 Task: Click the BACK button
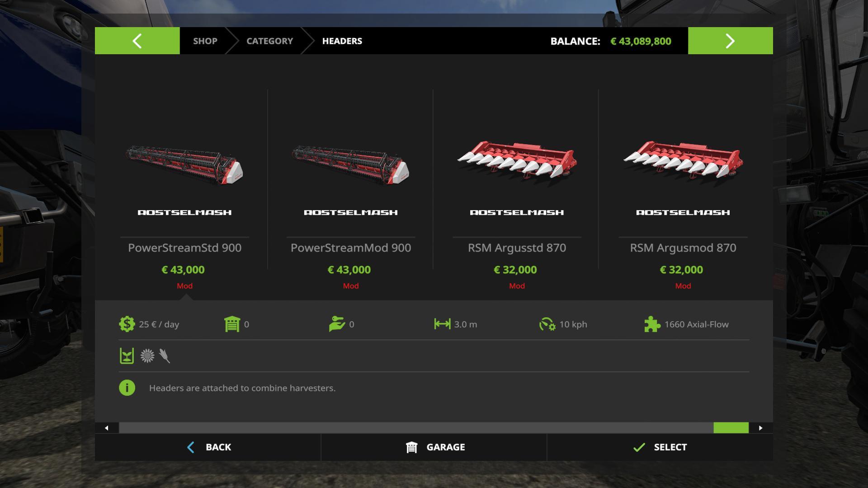pos(208,447)
